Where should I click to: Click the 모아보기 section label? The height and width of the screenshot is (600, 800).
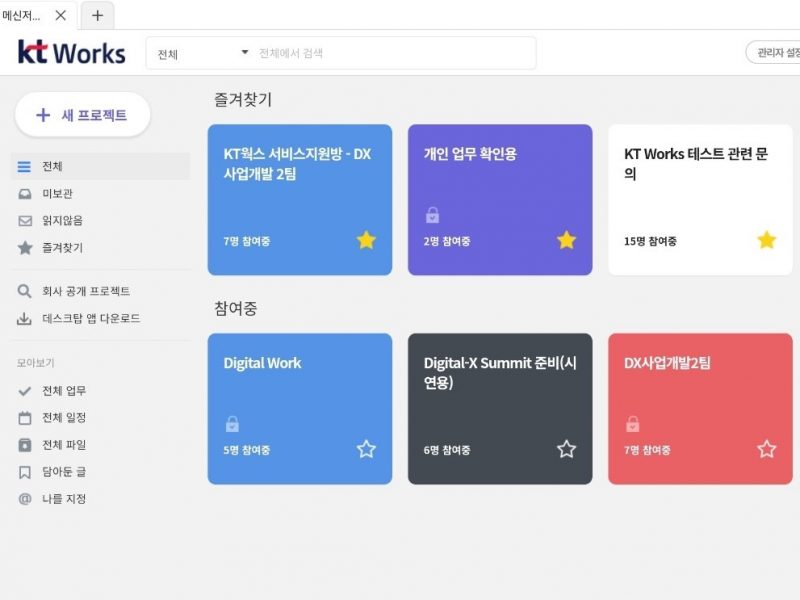[x=35, y=363]
